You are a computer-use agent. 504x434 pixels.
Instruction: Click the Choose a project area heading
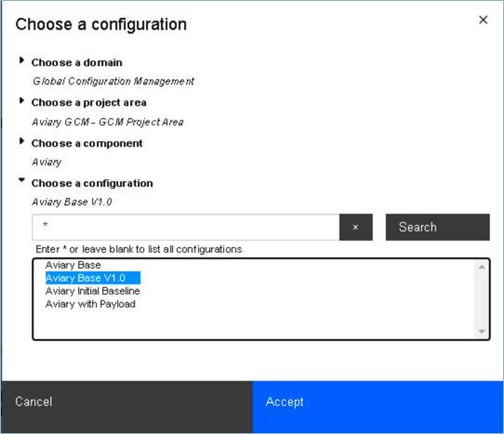88,103
